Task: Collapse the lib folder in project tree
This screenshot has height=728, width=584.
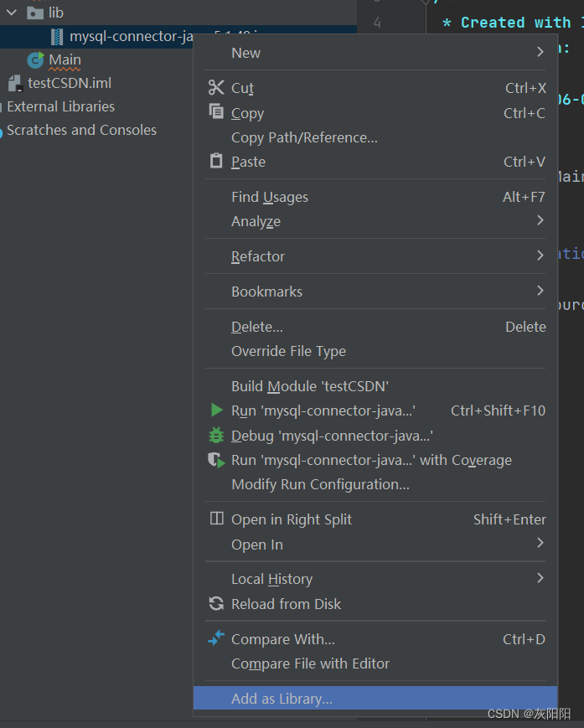Action: pos(10,13)
